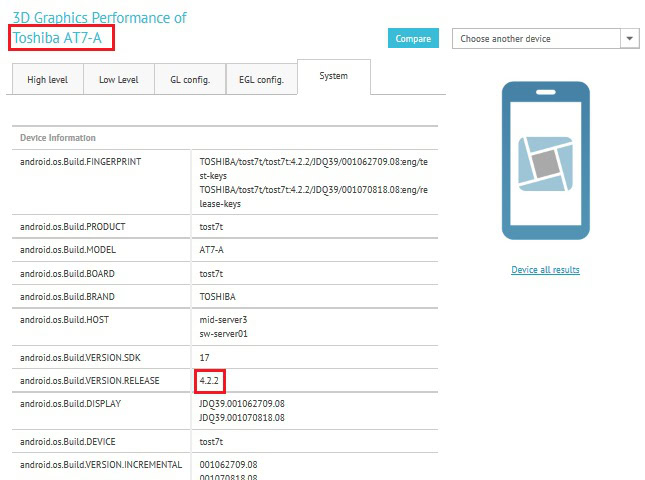645x480 pixels.
Task: Click the 3D Graphics Performance of heading
Action: (x=100, y=18)
